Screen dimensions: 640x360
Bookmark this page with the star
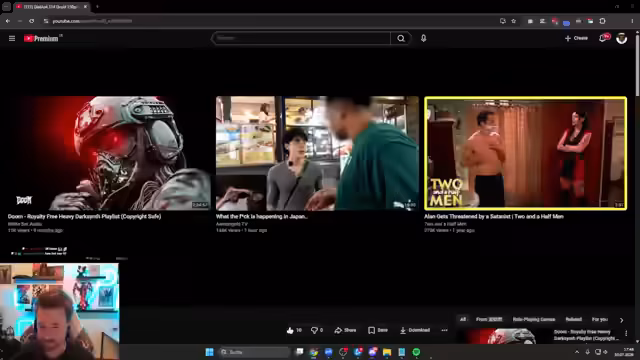pyautogui.click(x=513, y=21)
